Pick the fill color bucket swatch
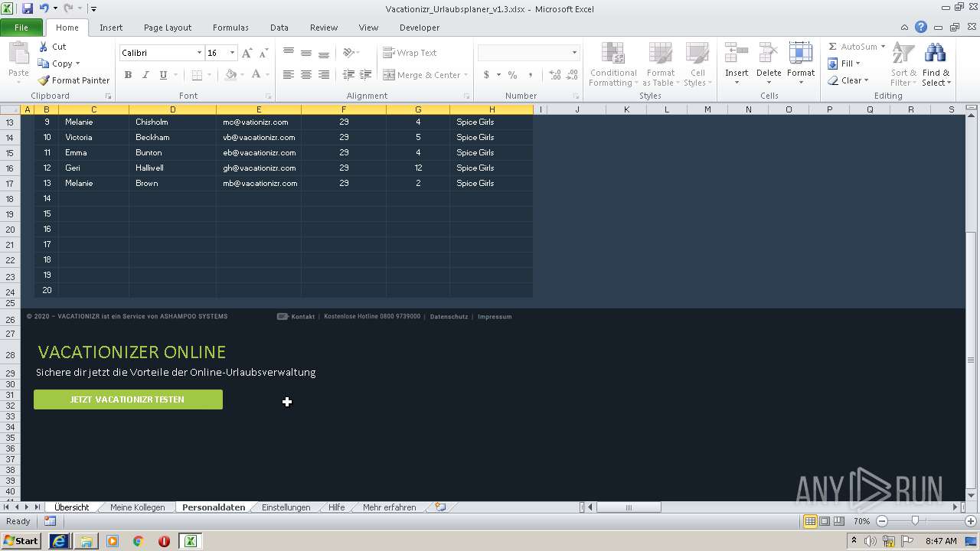Screen dimensions: 980x551 (x=230, y=75)
